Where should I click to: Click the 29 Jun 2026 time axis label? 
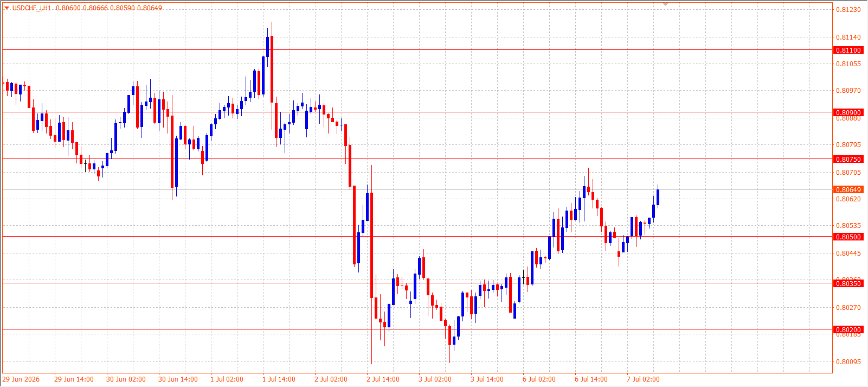(21, 379)
